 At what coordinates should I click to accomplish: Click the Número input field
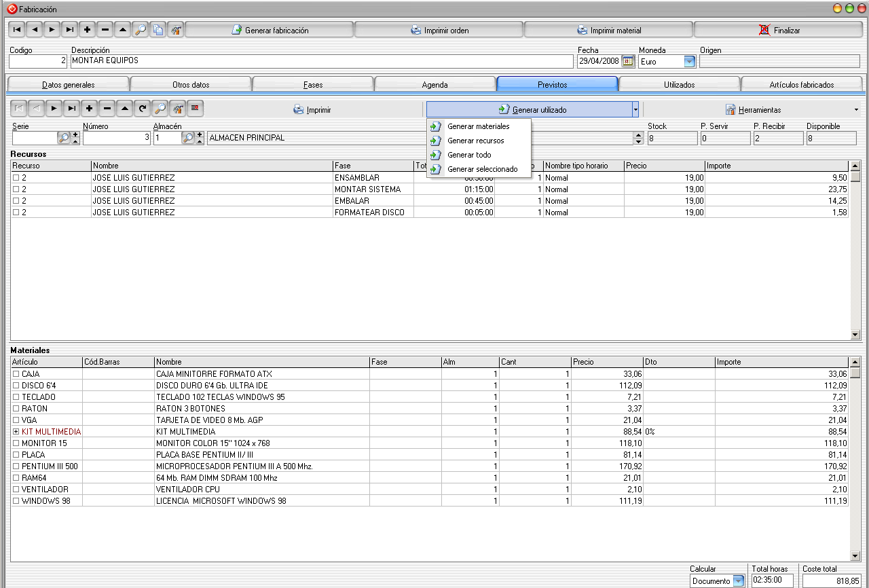[115, 138]
